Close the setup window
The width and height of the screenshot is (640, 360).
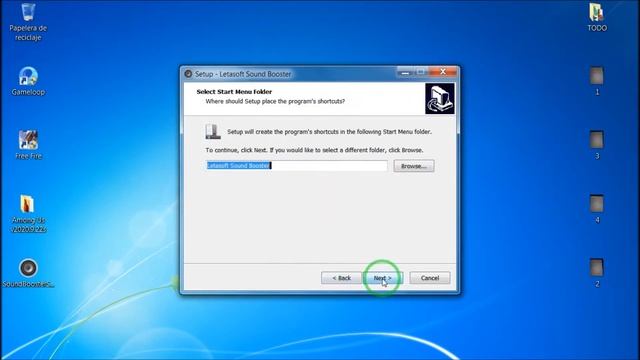pos(443,72)
